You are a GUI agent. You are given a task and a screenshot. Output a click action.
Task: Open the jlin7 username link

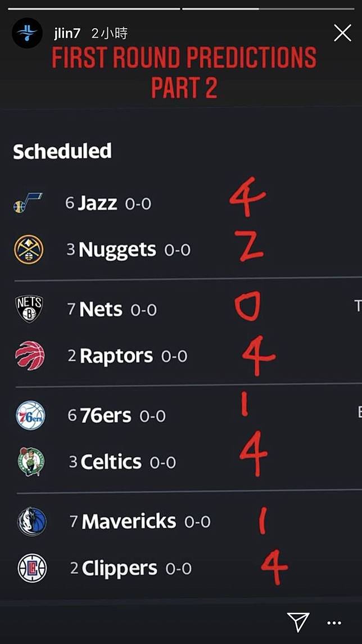67,34
